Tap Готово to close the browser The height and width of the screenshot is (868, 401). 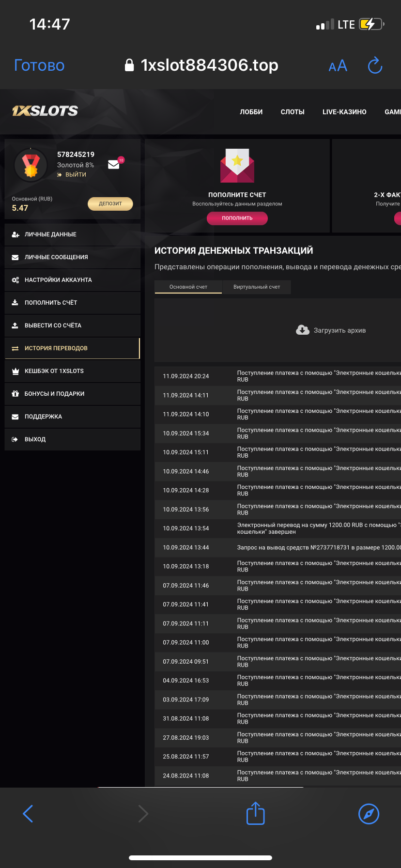click(39, 65)
